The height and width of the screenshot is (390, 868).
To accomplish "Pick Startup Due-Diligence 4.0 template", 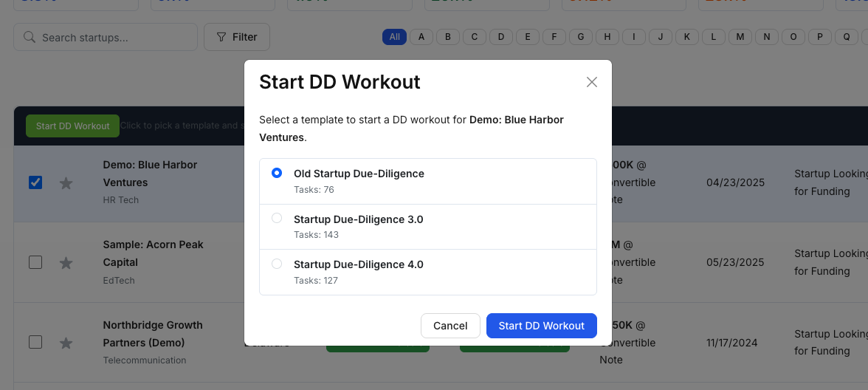I will 277,264.
